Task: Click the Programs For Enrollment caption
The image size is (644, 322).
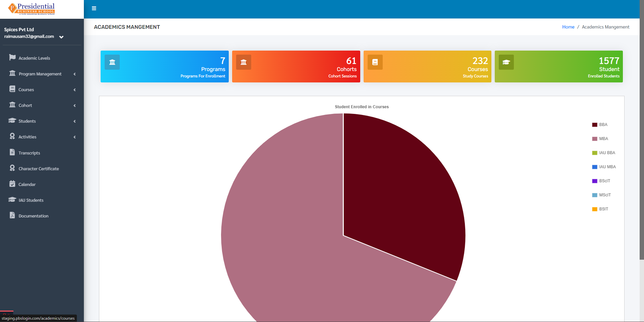Action: [x=203, y=76]
